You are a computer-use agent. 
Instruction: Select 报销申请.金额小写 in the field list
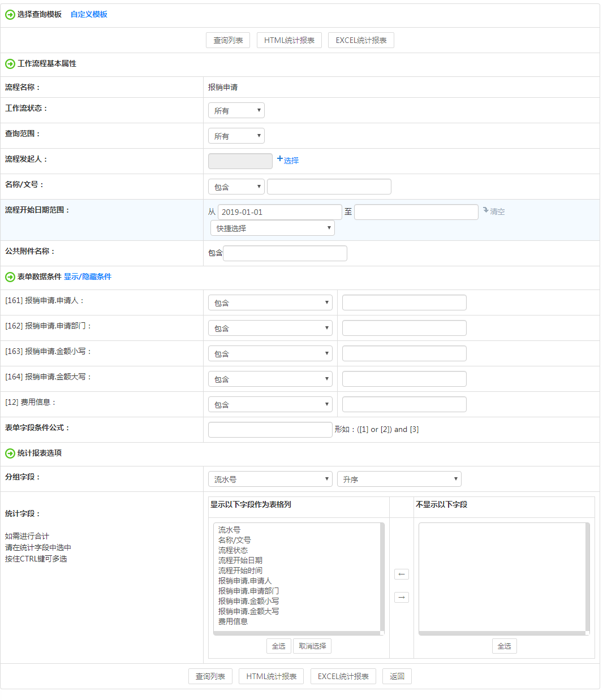click(x=248, y=602)
